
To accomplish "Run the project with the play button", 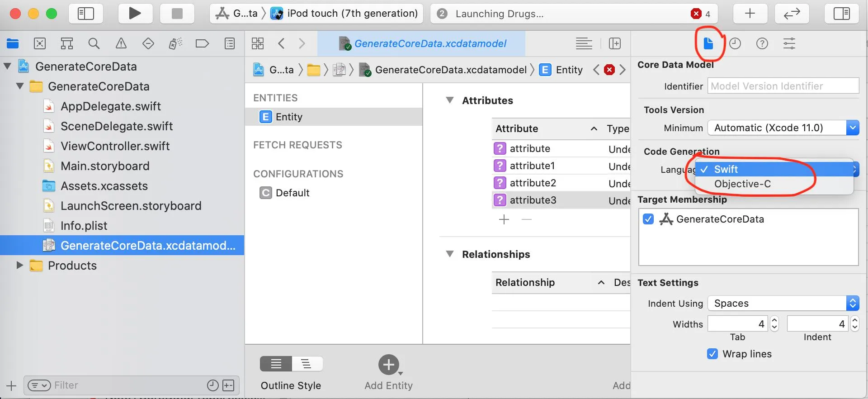I will coord(134,14).
